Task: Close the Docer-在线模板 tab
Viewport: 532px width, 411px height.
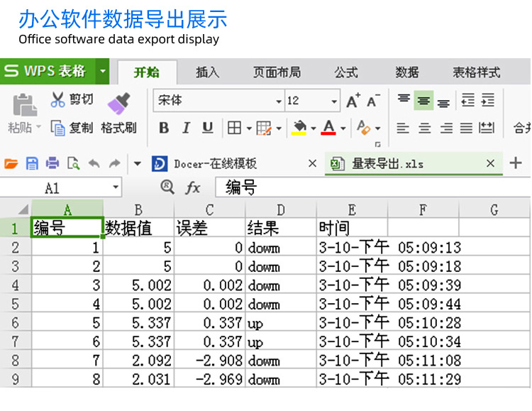Action: (x=313, y=164)
